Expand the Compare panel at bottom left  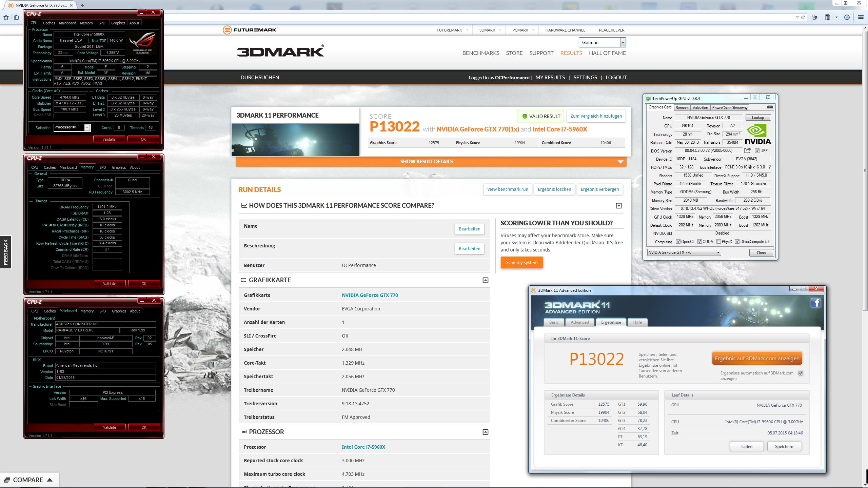pyautogui.click(x=29, y=480)
